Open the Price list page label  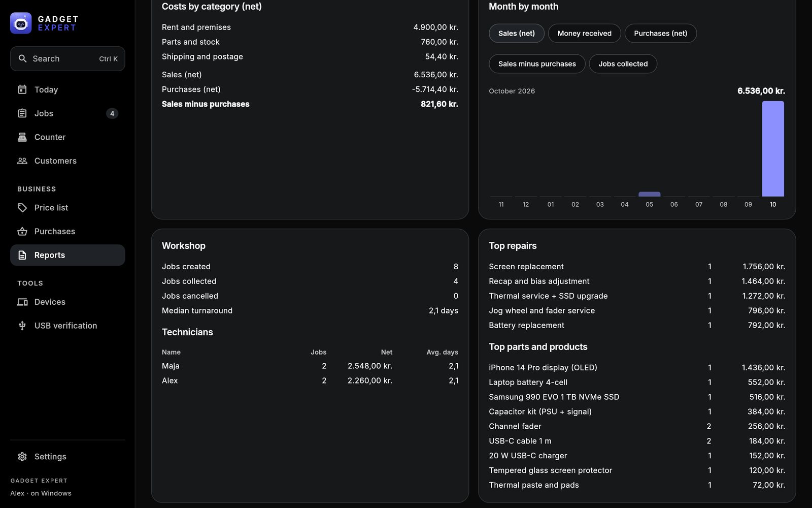51,208
